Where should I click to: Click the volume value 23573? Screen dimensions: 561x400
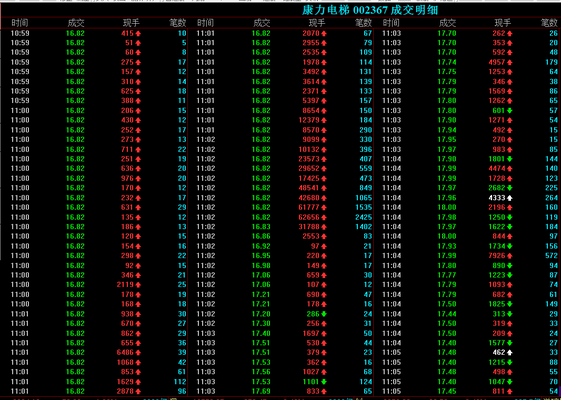(309, 159)
